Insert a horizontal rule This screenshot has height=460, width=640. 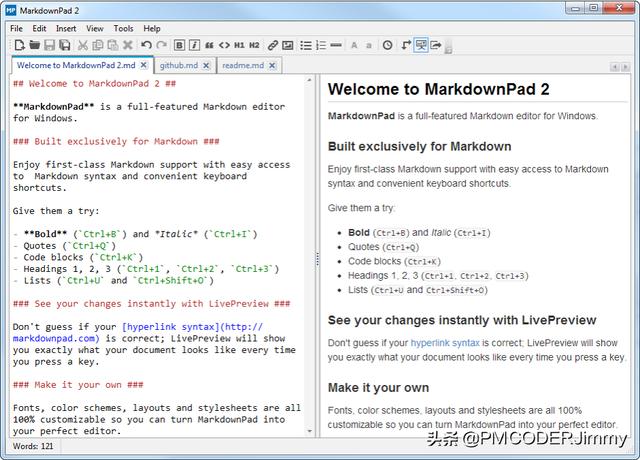coord(336,45)
